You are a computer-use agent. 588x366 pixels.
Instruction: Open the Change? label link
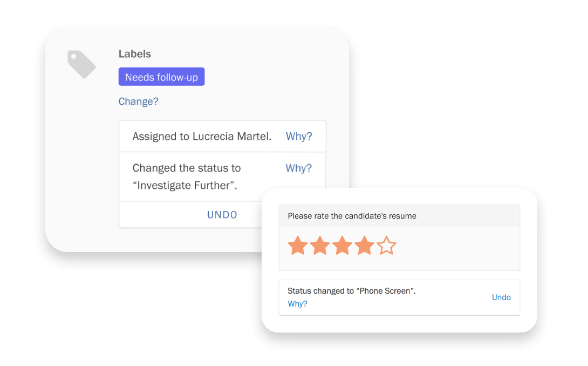[x=139, y=101]
